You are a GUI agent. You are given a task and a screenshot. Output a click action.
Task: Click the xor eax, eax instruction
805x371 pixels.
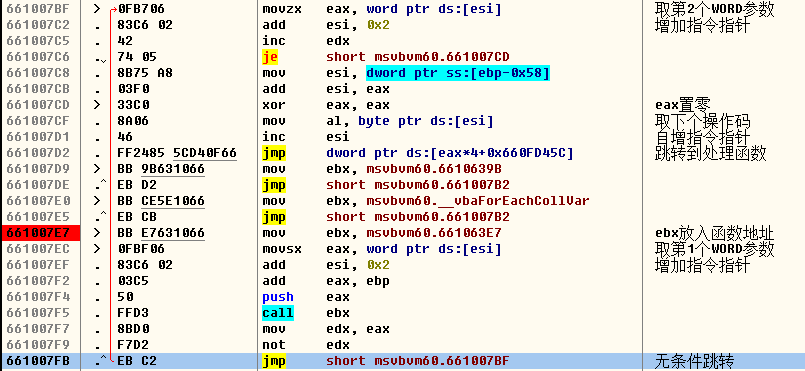point(326,105)
